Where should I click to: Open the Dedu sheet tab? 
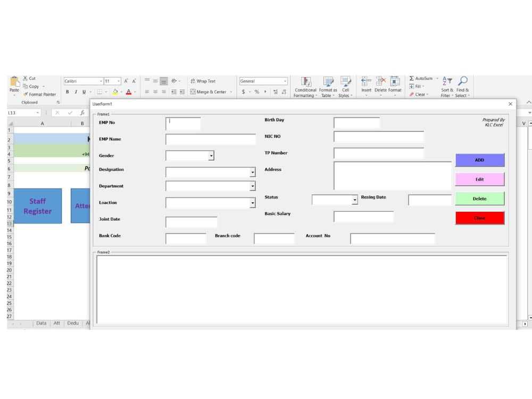(72, 323)
